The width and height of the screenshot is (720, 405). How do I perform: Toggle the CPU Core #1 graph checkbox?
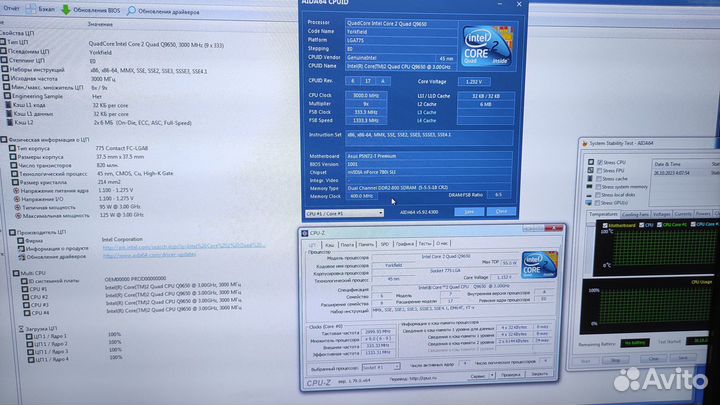coord(659,224)
